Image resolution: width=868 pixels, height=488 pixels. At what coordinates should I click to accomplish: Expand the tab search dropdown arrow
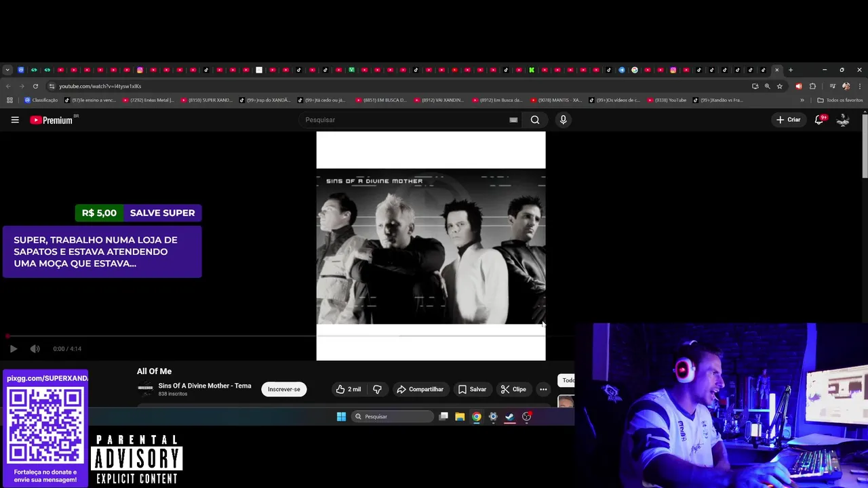pyautogui.click(x=7, y=70)
